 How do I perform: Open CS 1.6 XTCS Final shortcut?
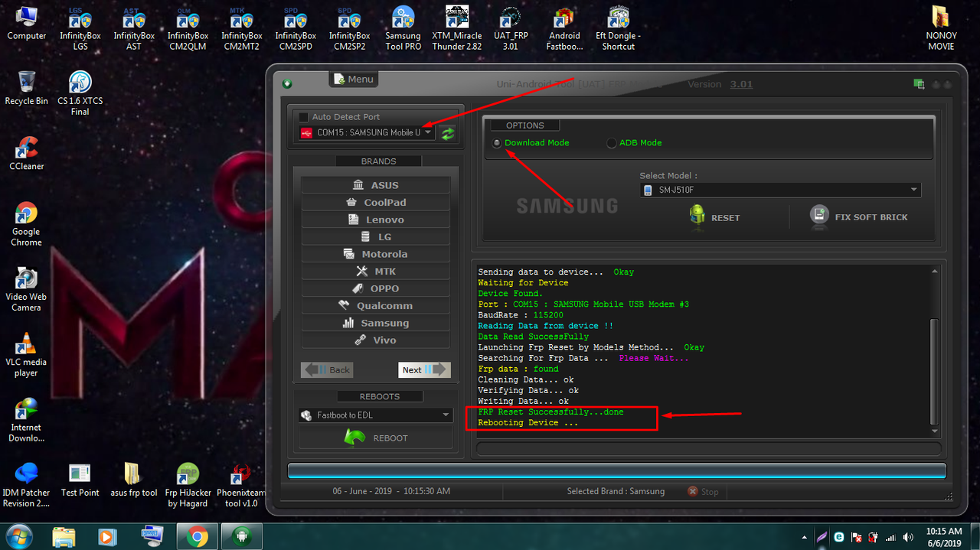[x=80, y=93]
